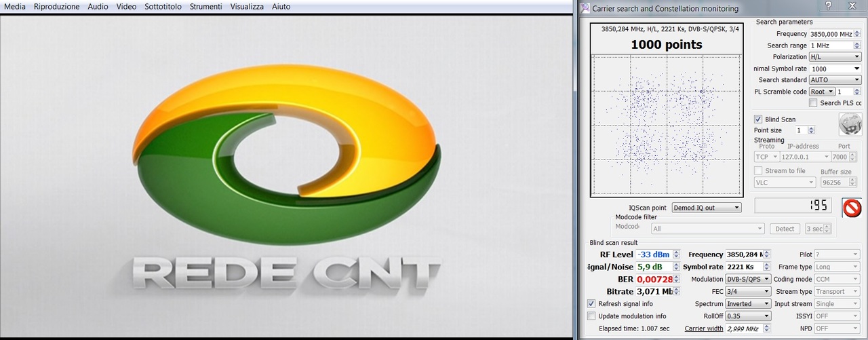Open the Polarization H/L dropdown
Screen dimensions: 868x340
click(835, 57)
